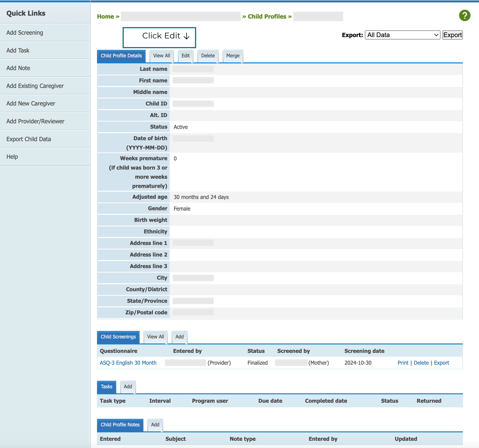Click adjusted age '30 months and 24 days'
Screen dimensions: 479x448
point(201,197)
